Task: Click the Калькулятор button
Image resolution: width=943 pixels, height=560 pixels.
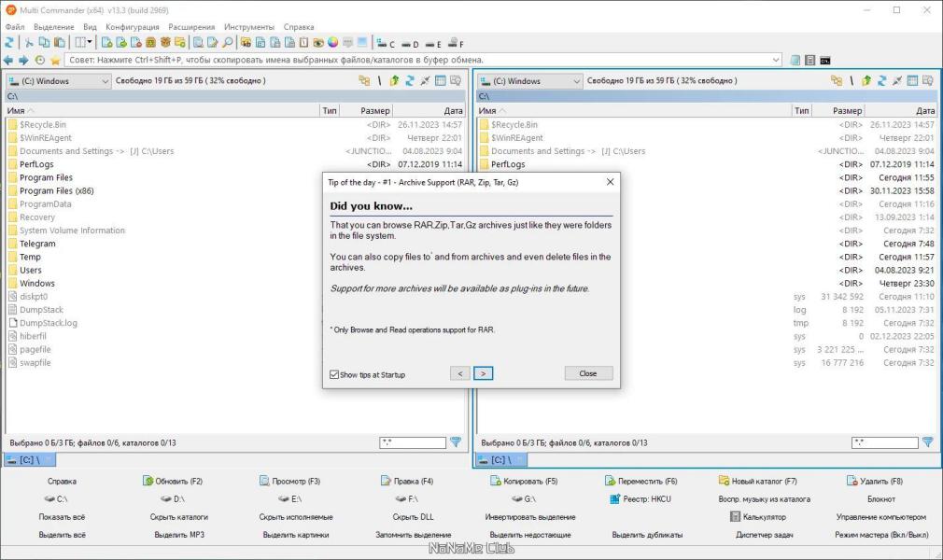Action: coord(758,517)
